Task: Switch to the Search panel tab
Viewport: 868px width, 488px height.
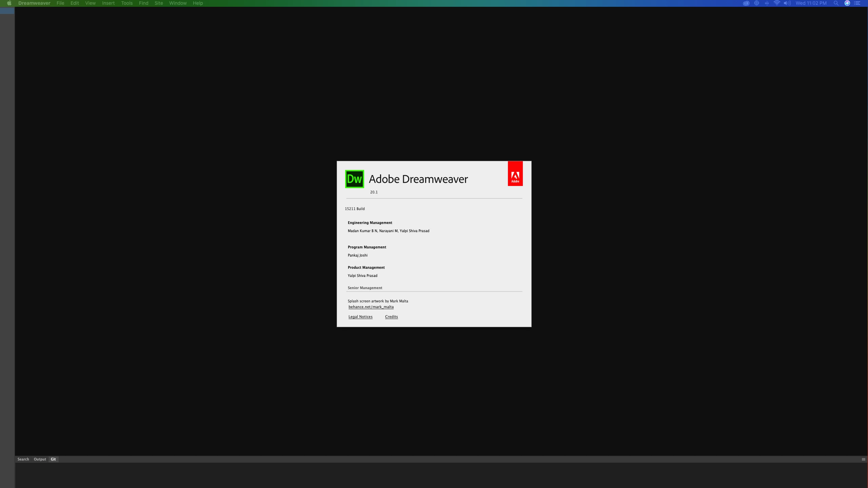Action: click(x=23, y=459)
